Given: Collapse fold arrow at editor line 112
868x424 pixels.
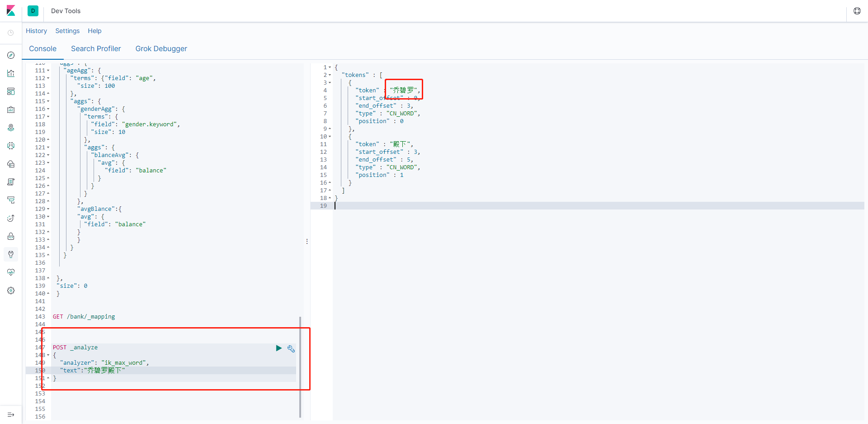Looking at the screenshot, I should click(48, 78).
